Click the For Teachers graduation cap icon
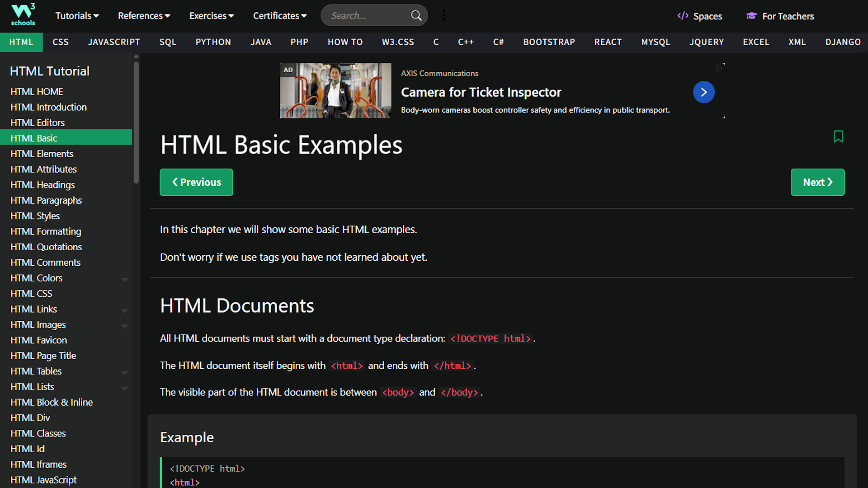868x488 pixels. (x=751, y=16)
